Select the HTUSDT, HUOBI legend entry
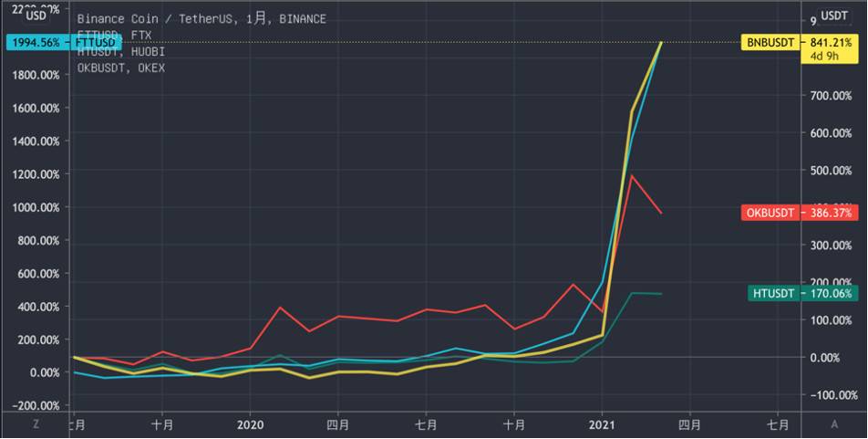The height and width of the screenshot is (439, 868). (120, 51)
